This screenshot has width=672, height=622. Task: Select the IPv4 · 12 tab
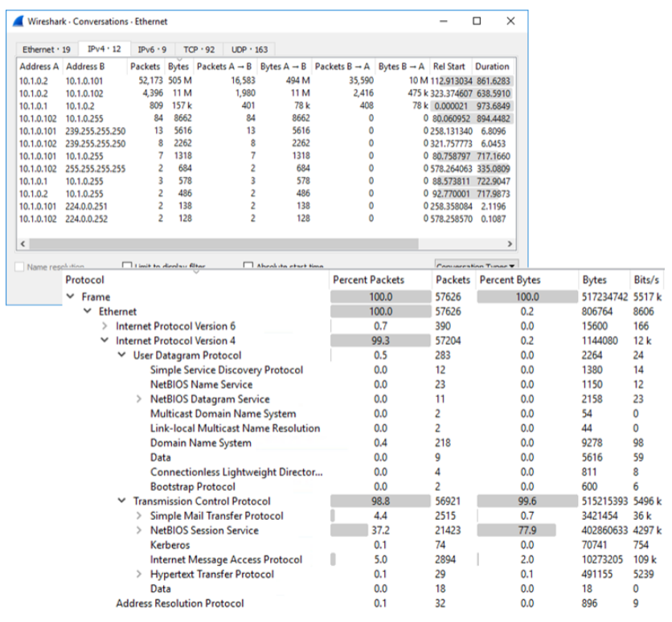[x=104, y=49]
